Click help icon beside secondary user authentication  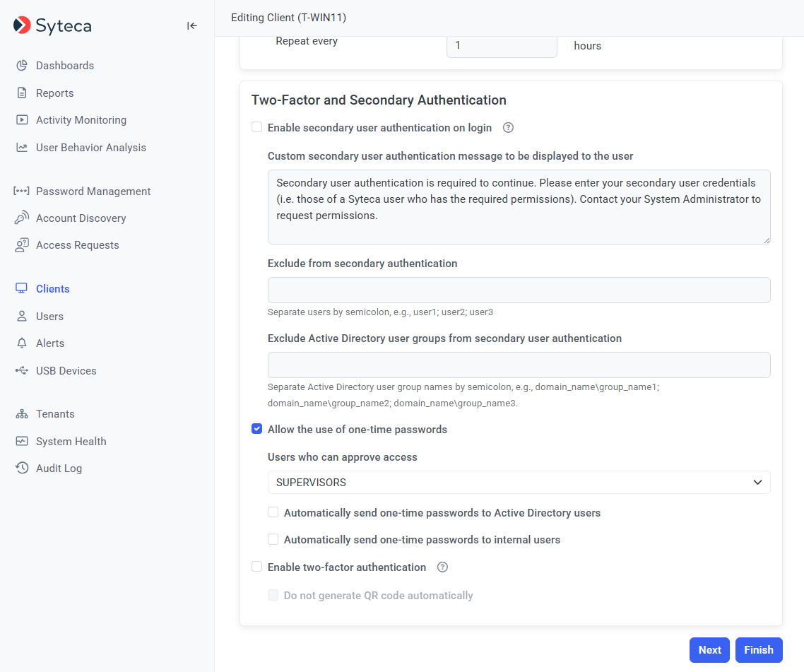(508, 128)
